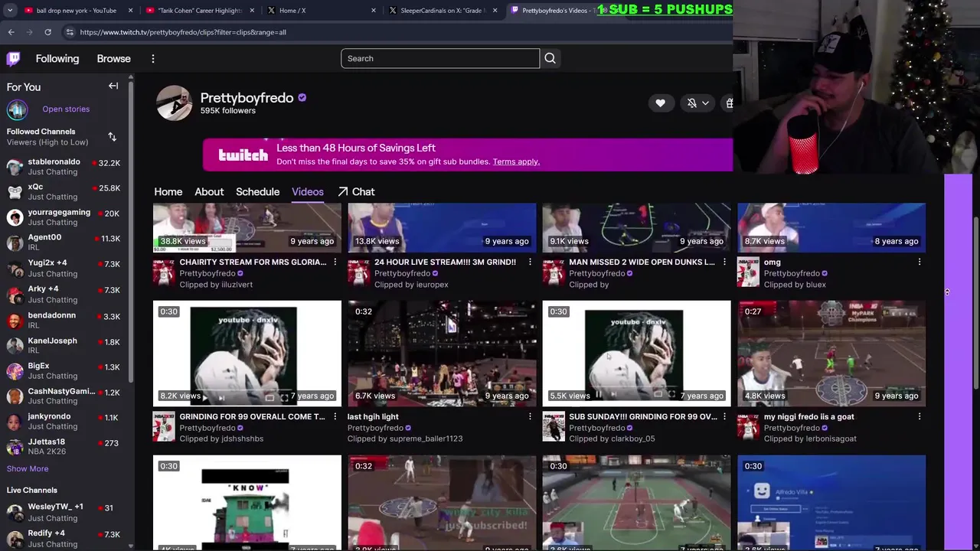Open options for 24 HOUR LIVE STREAM clip
The height and width of the screenshot is (551, 980).
click(530, 262)
